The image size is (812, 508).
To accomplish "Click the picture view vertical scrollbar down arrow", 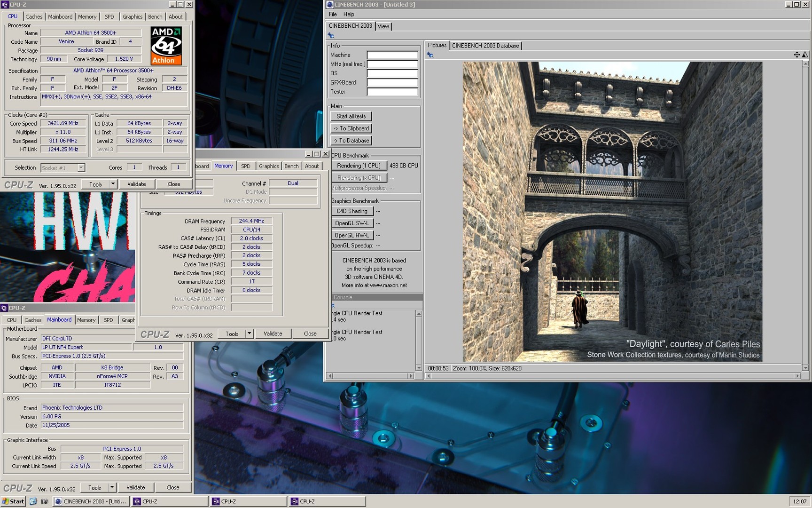I will (x=805, y=368).
